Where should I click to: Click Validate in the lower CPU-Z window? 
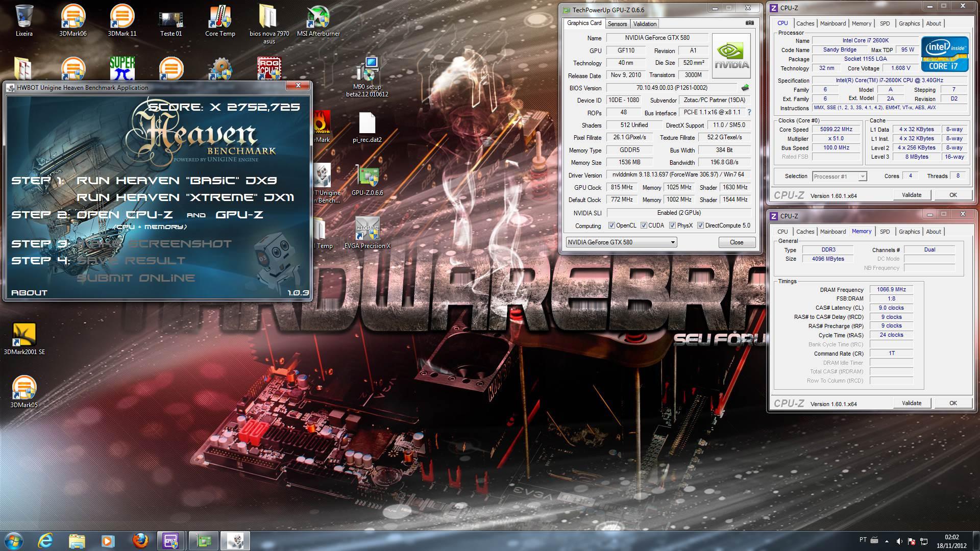point(911,403)
